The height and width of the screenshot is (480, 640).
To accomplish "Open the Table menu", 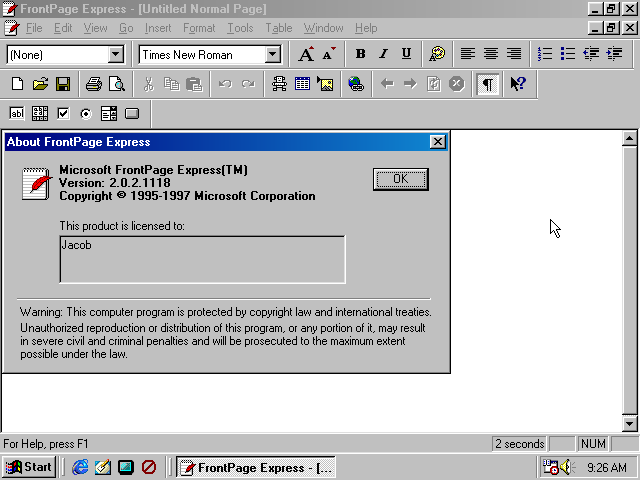I will pos(279,28).
